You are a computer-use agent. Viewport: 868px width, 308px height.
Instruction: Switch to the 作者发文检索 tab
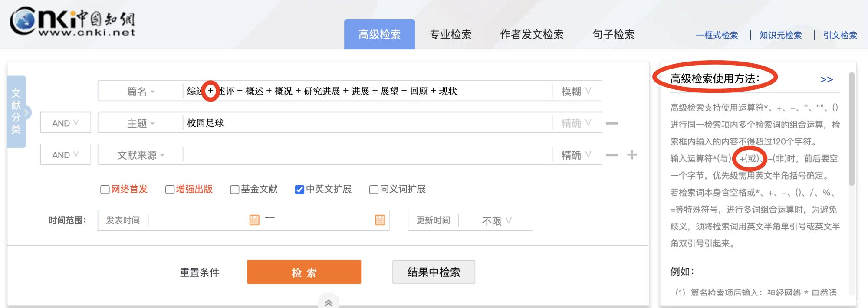pyautogui.click(x=532, y=35)
